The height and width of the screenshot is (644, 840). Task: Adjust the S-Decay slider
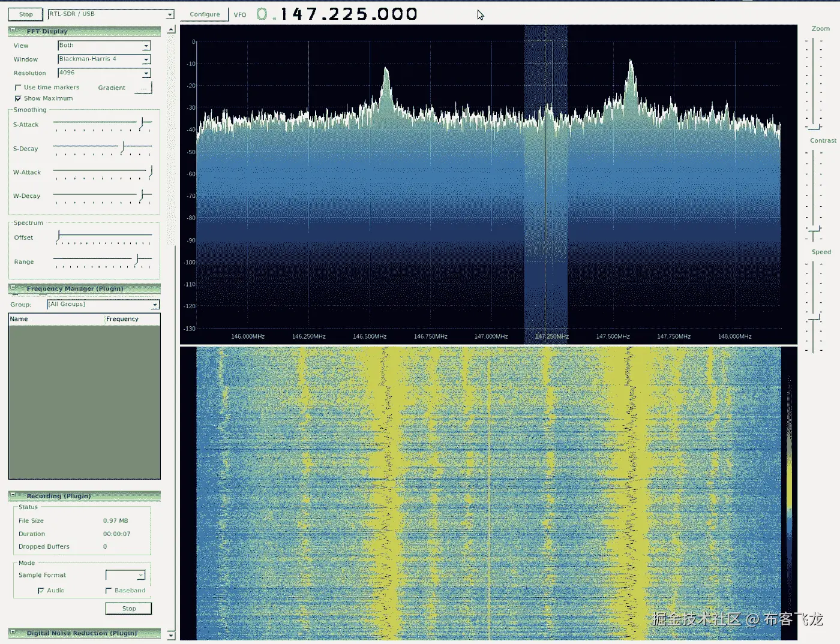103,148
